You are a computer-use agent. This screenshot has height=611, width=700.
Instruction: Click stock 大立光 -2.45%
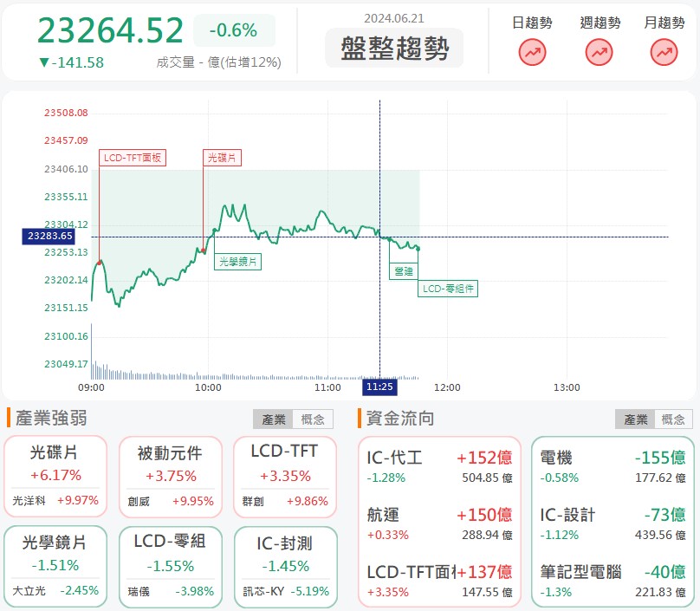tap(55, 591)
